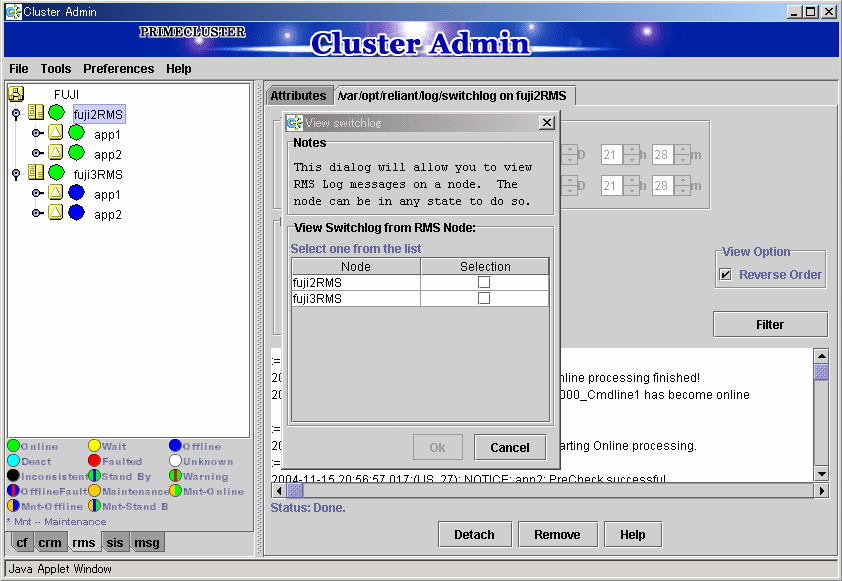Click the Mnt-Stand By legend icon
Viewport: 842px width, 581px height.
(95, 506)
